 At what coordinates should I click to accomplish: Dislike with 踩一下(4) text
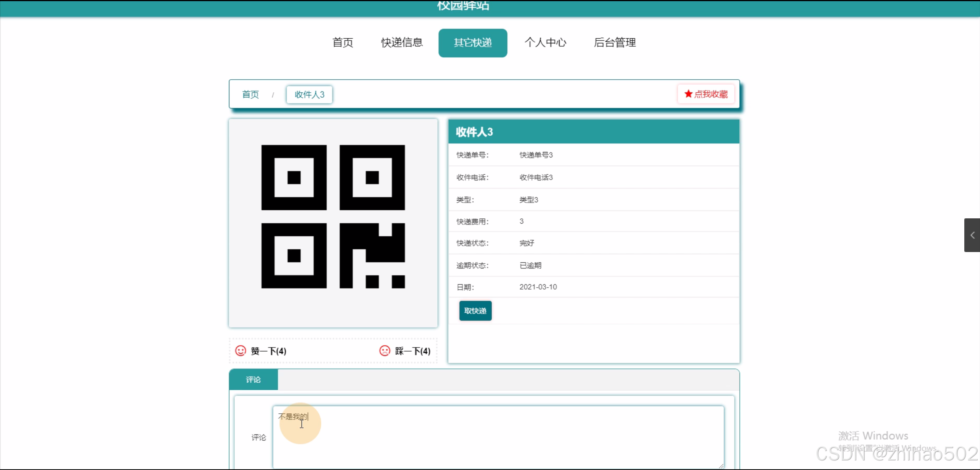412,351
